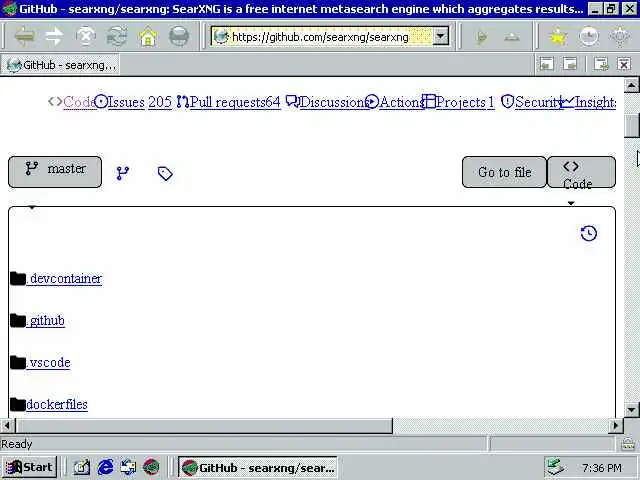The height and width of the screenshot is (480, 640).
Task: Click the Up one level arrow icon
Action: pyautogui.click(x=512, y=38)
